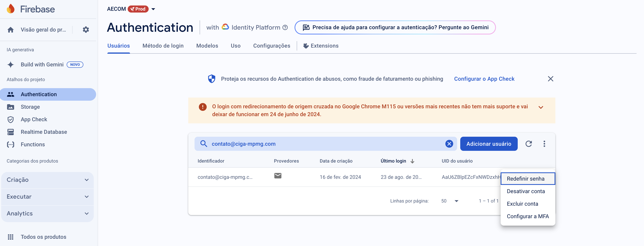
Task: Open the AECOM project selector dropdown
Action: click(x=153, y=9)
